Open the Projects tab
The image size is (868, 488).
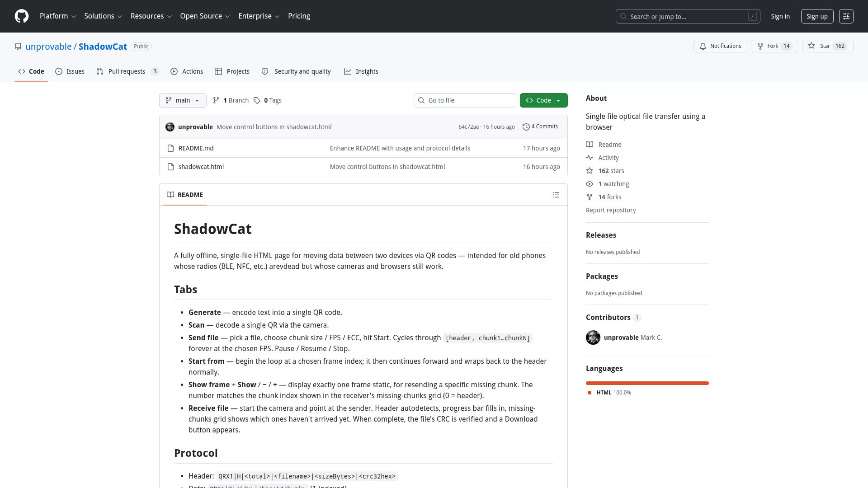click(x=232, y=71)
